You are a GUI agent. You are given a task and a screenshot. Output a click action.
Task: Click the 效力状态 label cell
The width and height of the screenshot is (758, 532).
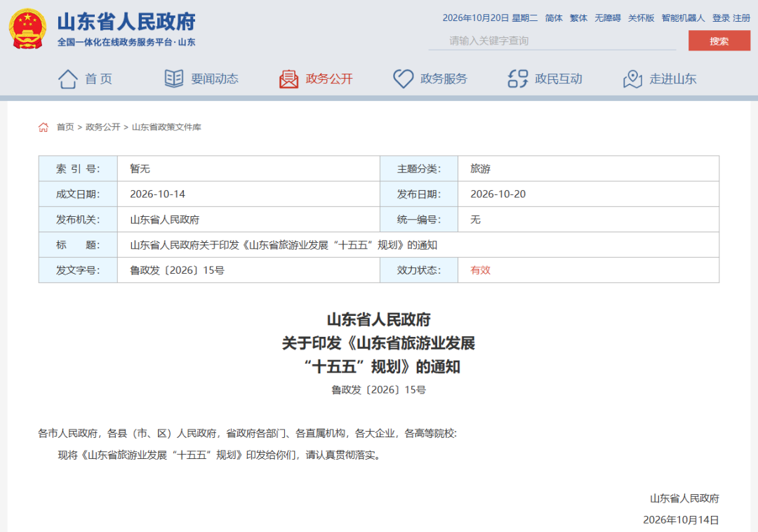pyautogui.click(x=418, y=270)
